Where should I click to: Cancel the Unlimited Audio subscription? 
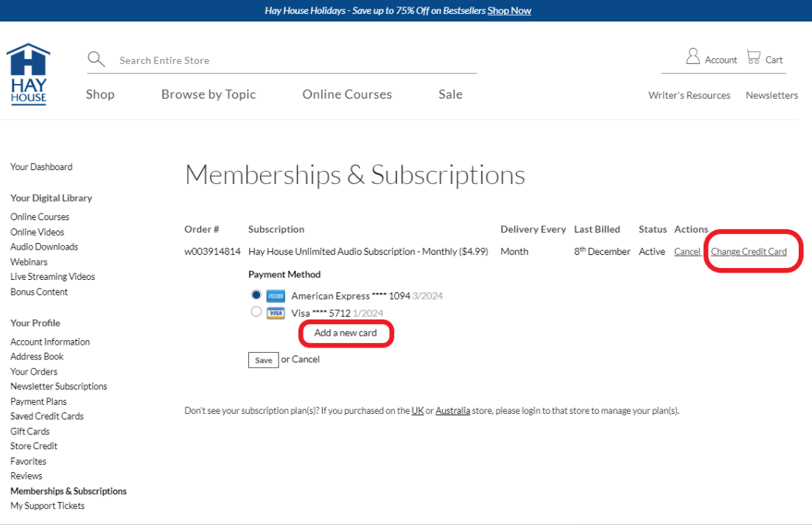click(687, 252)
